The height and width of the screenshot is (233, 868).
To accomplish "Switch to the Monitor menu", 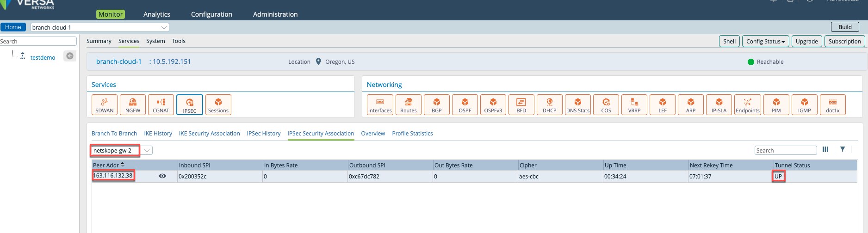I will click(x=111, y=14).
